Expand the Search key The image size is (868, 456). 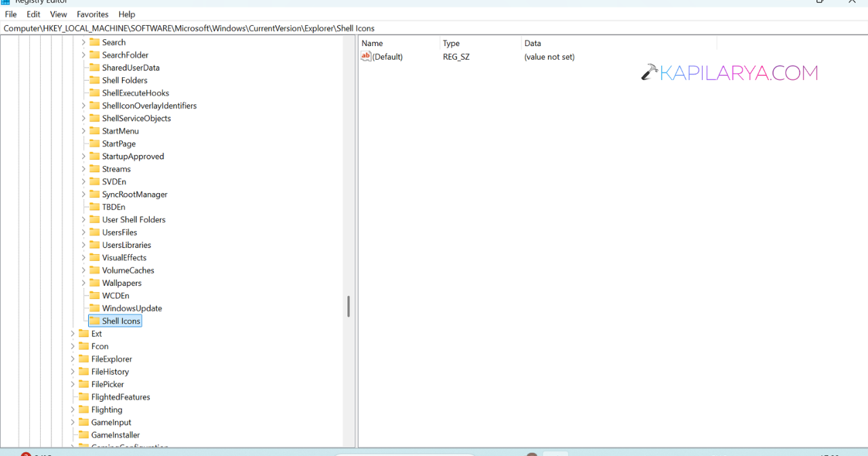pos(83,42)
